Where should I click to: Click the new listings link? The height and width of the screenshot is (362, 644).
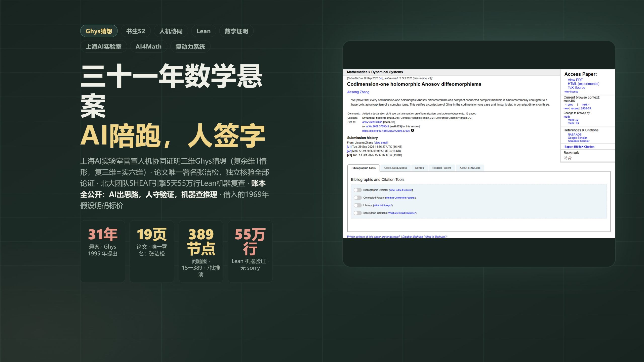coord(566,109)
